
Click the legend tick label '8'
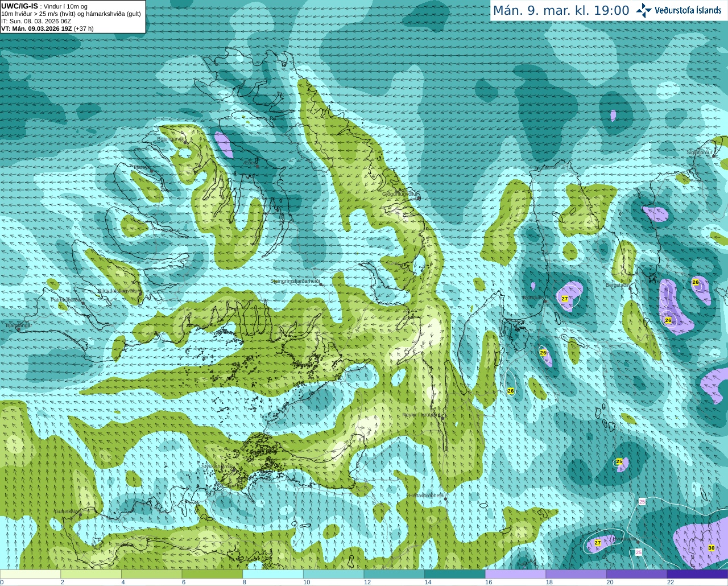pyautogui.click(x=244, y=582)
